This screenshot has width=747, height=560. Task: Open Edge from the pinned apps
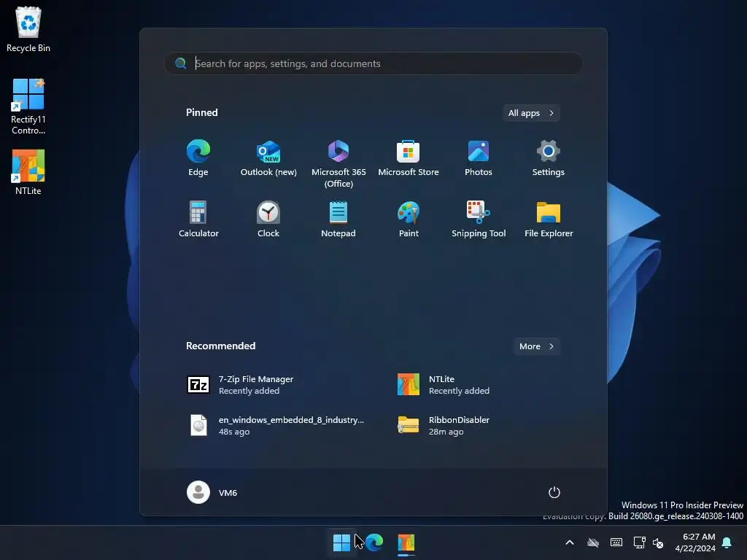pos(198,159)
